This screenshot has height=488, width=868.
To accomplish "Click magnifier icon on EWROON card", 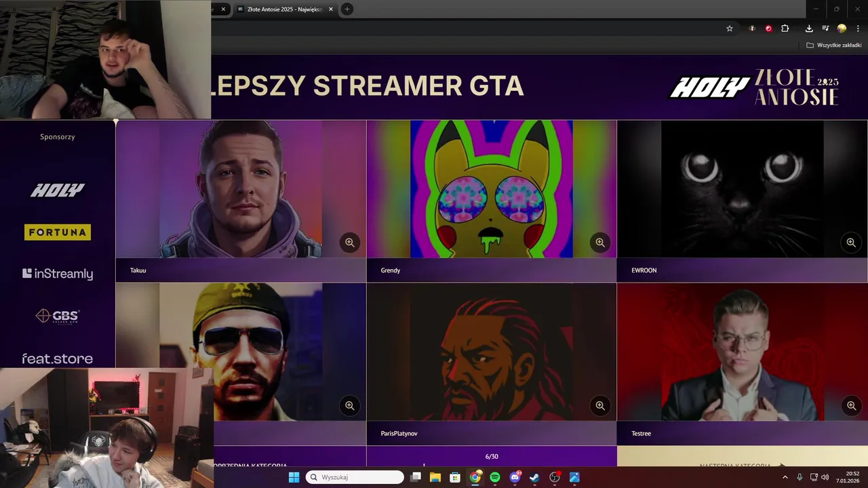I will click(x=851, y=242).
